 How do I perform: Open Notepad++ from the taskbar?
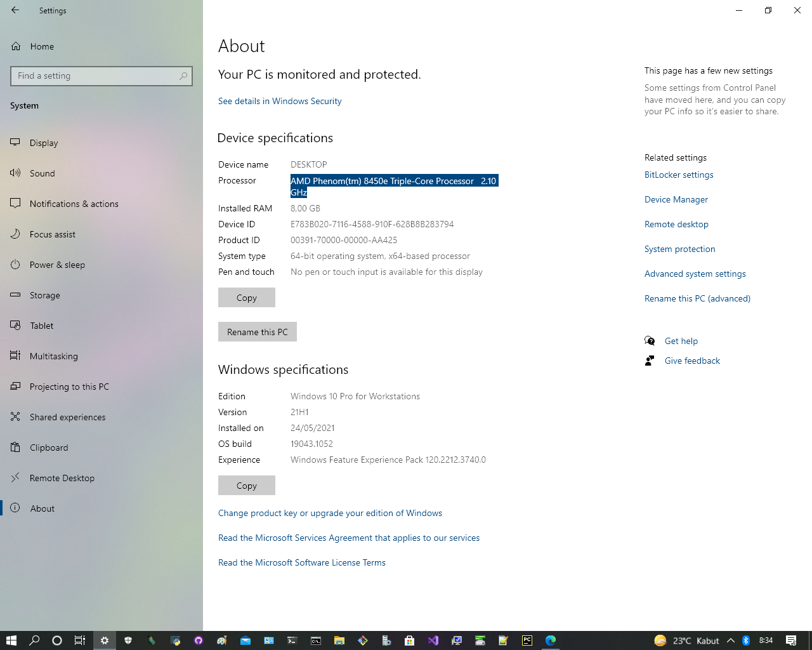click(503, 640)
